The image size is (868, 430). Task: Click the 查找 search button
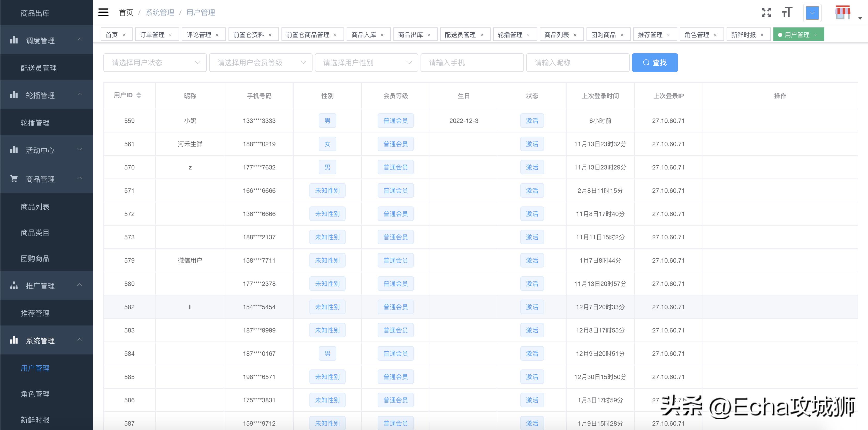tap(654, 62)
